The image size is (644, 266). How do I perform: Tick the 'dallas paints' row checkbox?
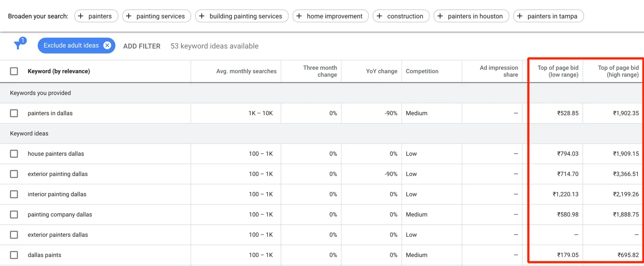(x=14, y=255)
